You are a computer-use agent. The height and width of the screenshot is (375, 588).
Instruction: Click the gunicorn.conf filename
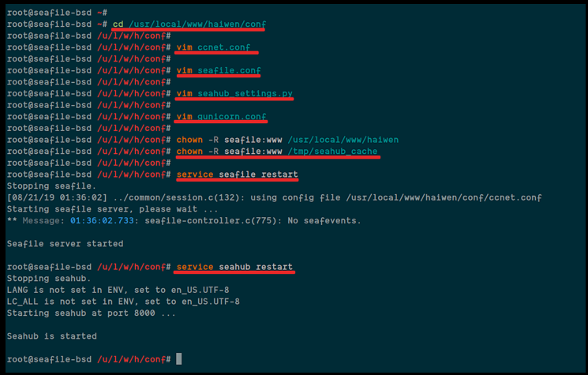(x=232, y=117)
